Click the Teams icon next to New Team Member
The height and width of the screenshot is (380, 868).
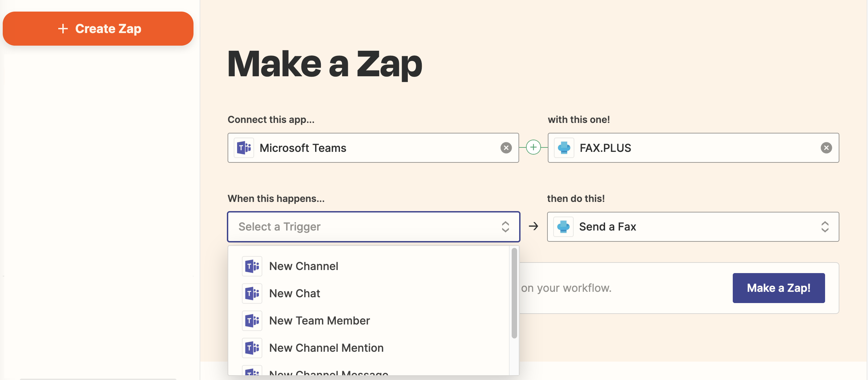pos(252,321)
